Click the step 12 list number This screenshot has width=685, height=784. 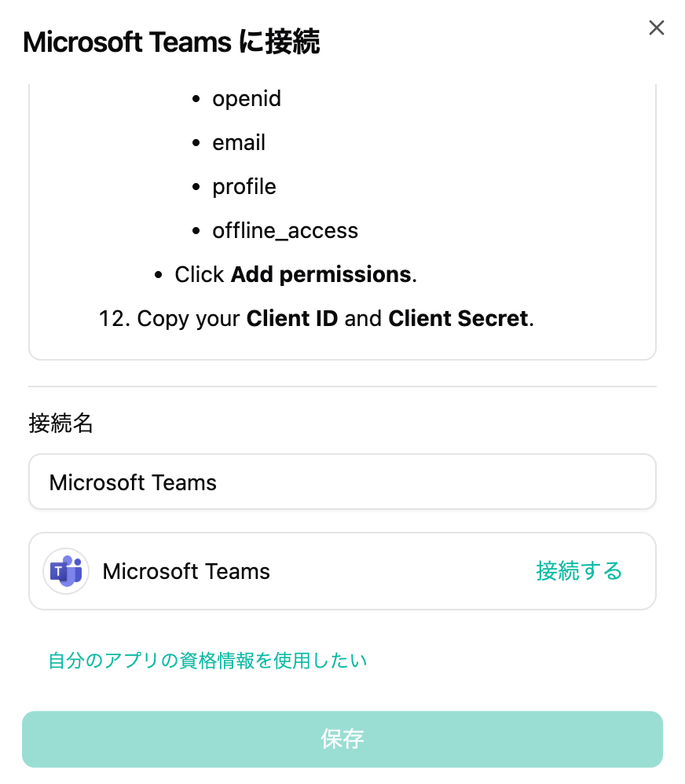[114, 319]
